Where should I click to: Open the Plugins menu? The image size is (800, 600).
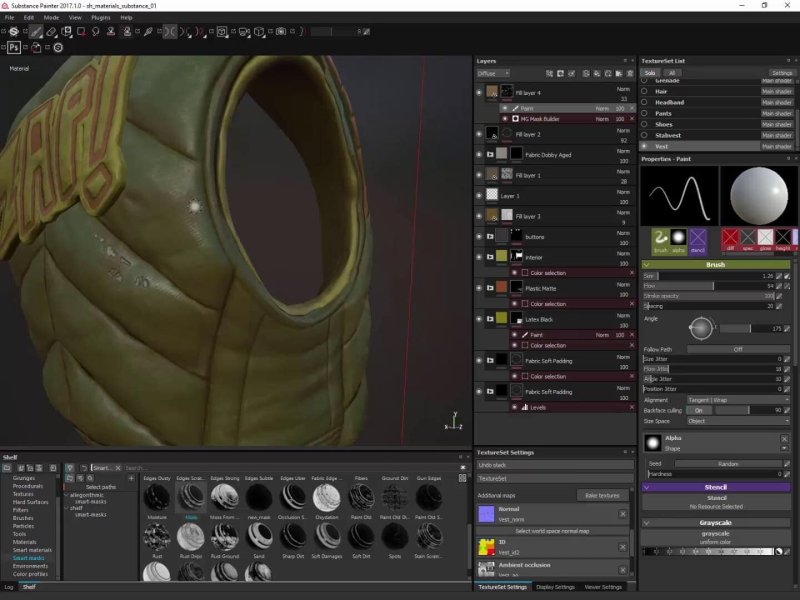101,16
